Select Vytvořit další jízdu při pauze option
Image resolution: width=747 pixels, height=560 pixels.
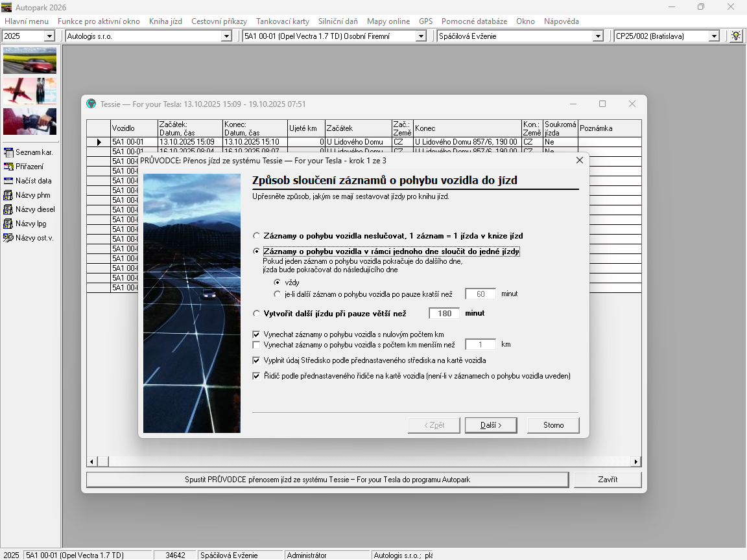257,314
